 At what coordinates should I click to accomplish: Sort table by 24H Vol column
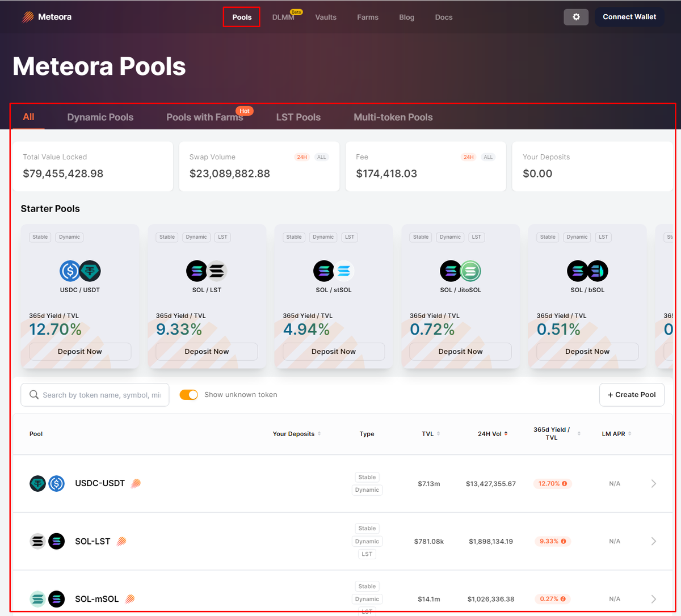click(493, 434)
